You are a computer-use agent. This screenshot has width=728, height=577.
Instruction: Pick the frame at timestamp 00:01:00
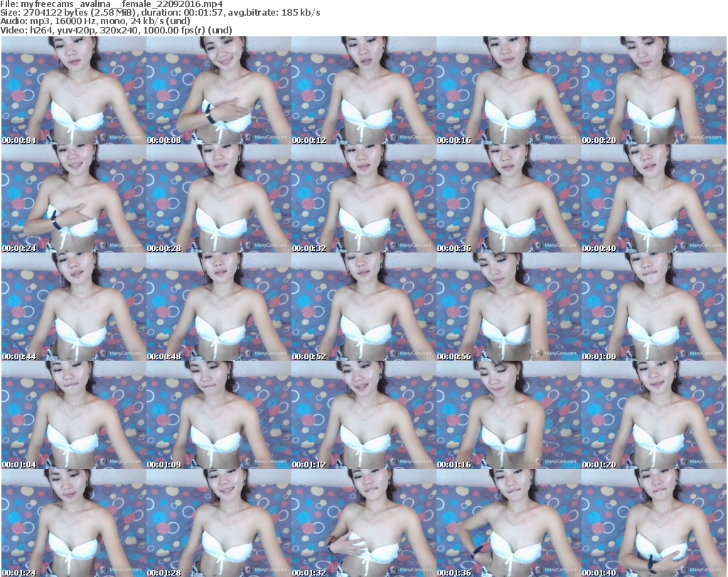(x=654, y=307)
